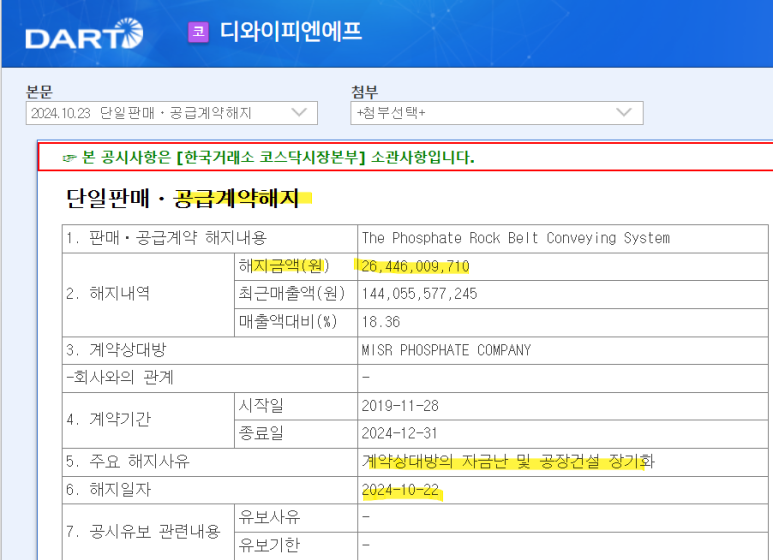Click the value 18.36

click(381, 322)
